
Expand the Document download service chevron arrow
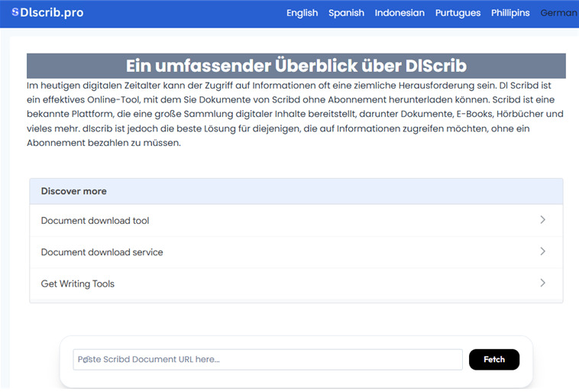click(x=542, y=251)
